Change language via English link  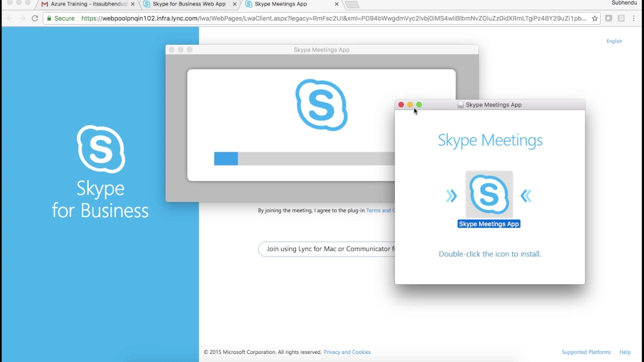pyautogui.click(x=614, y=41)
